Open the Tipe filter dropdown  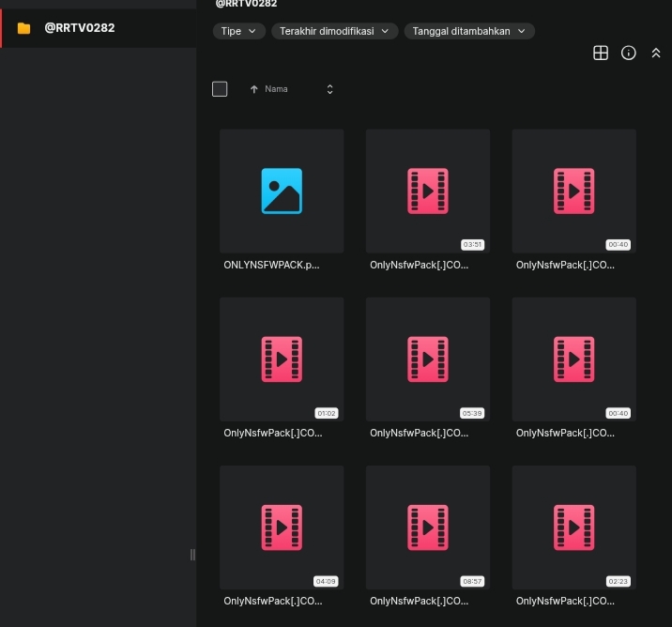[238, 31]
